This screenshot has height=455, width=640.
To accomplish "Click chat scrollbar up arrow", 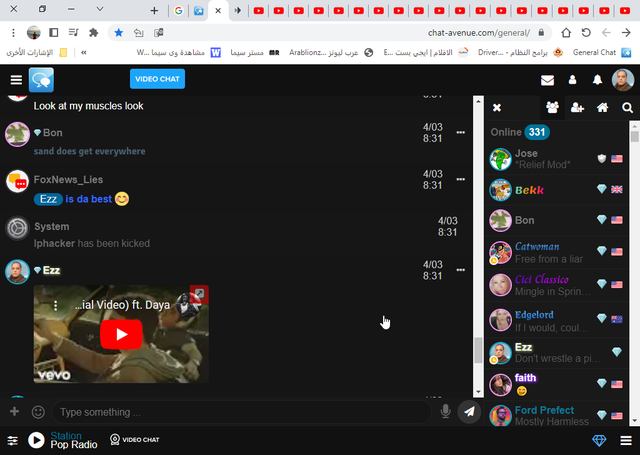I will click(x=478, y=101).
